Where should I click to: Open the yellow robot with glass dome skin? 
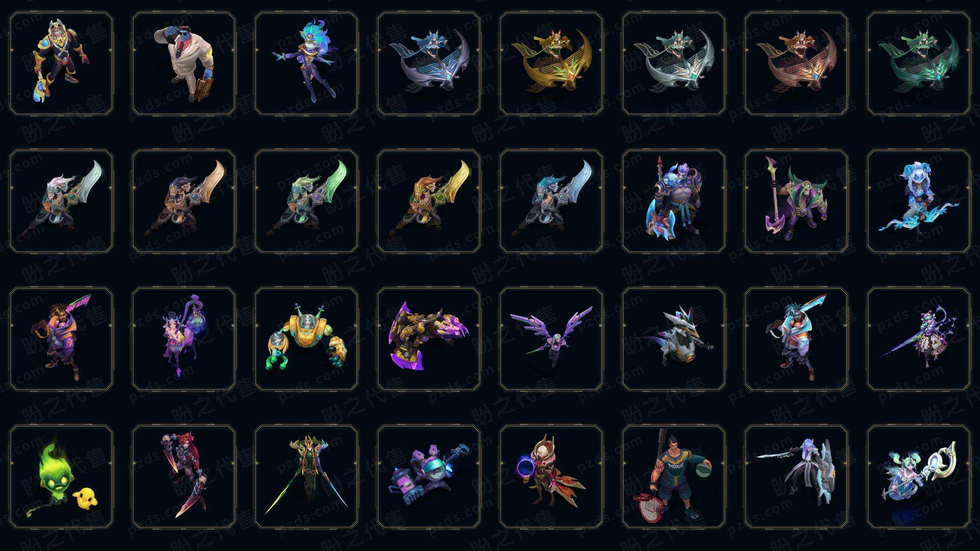[306, 339]
